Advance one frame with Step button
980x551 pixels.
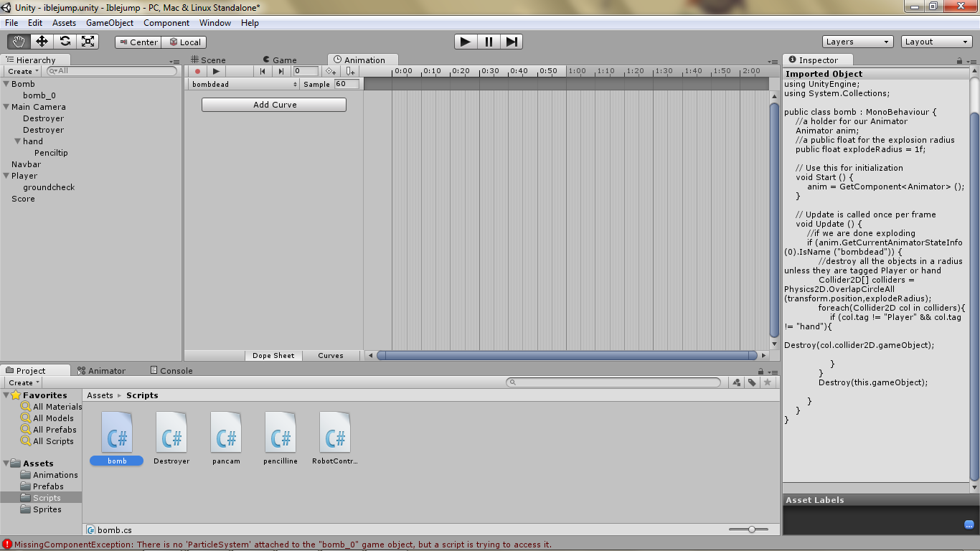click(511, 42)
